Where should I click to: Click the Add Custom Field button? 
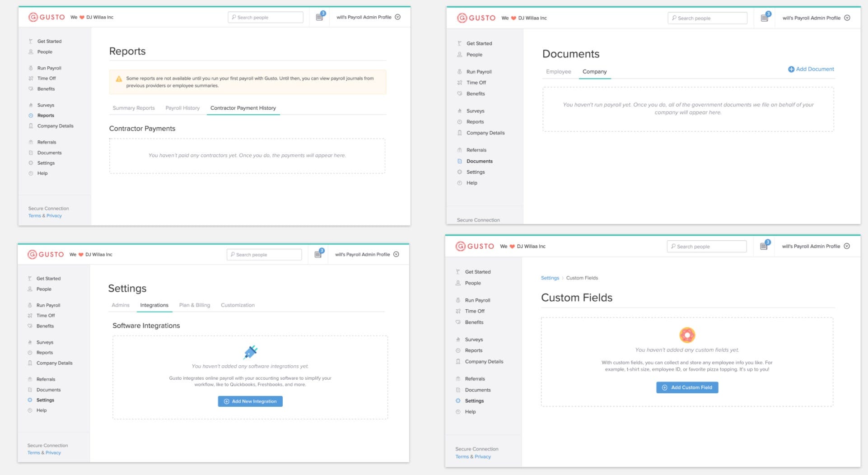pos(687,387)
